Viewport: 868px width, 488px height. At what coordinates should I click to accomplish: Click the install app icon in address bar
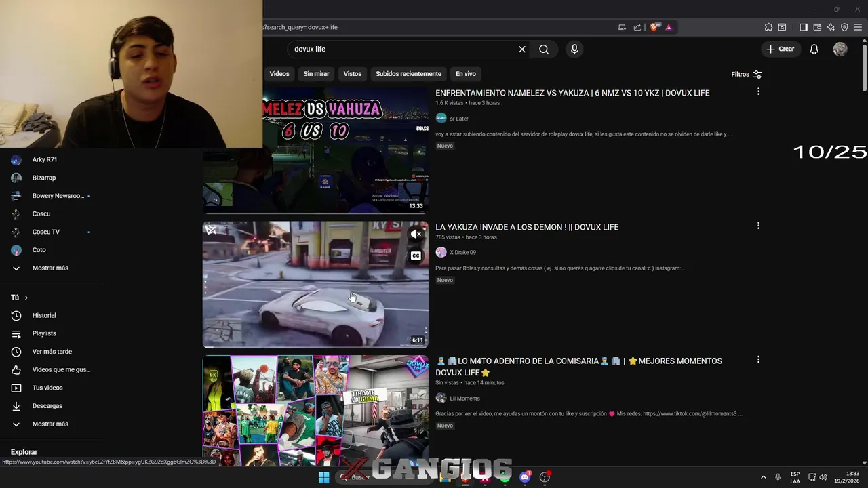[622, 27]
